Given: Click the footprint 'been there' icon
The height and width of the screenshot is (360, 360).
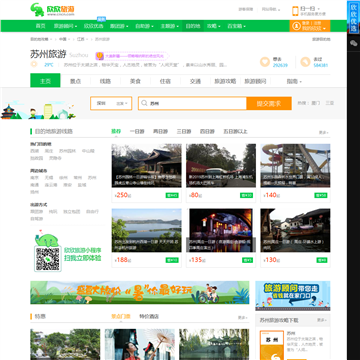Looking at the screenshot, I should 305,62.
